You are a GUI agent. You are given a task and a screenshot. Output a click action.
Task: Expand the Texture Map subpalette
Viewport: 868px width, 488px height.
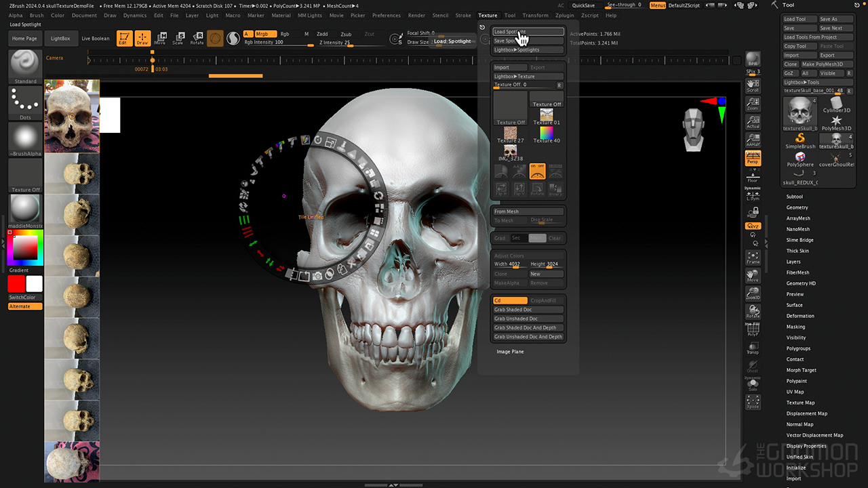800,403
